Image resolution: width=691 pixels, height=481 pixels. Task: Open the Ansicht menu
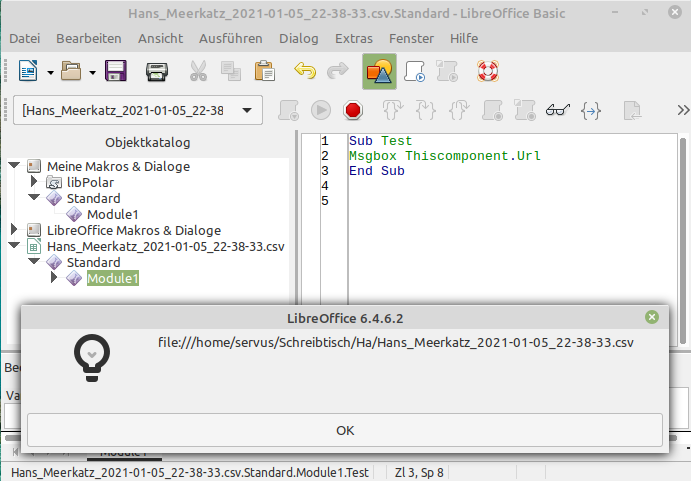[160, 39]
